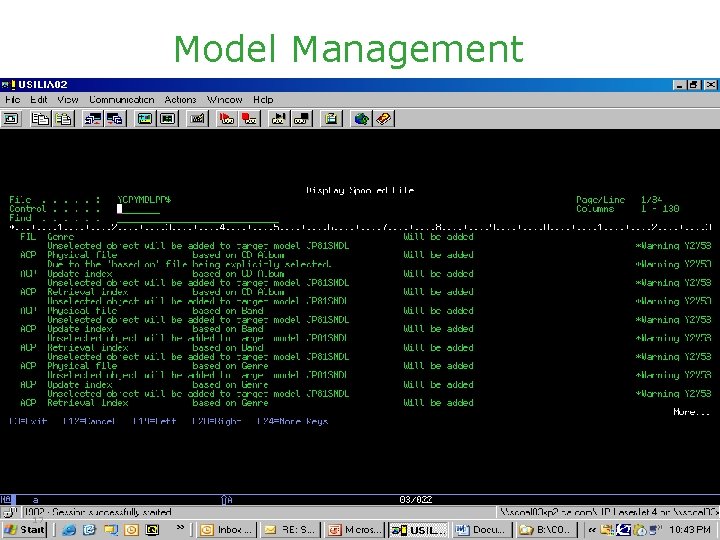Open the Actions menu
Screen dimensions: 720x540
coord(180,99)
